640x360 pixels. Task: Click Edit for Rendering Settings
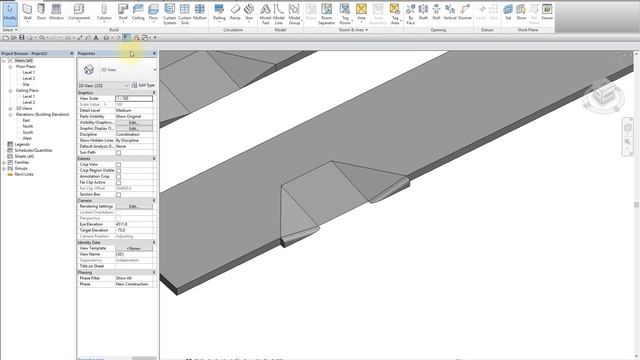click(x=134, y=207)
